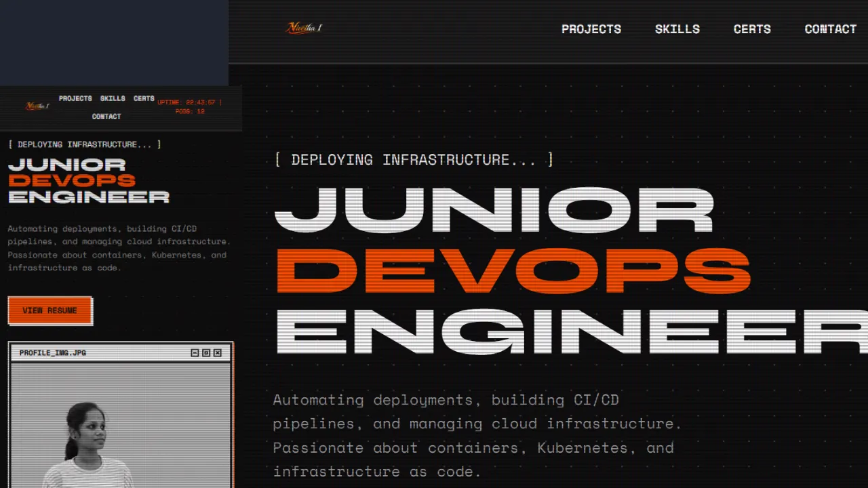Click the large orange DEVOPS heading
Image resolution: width=868 pixels, height=488 pixels.
[x=513, y=270]
